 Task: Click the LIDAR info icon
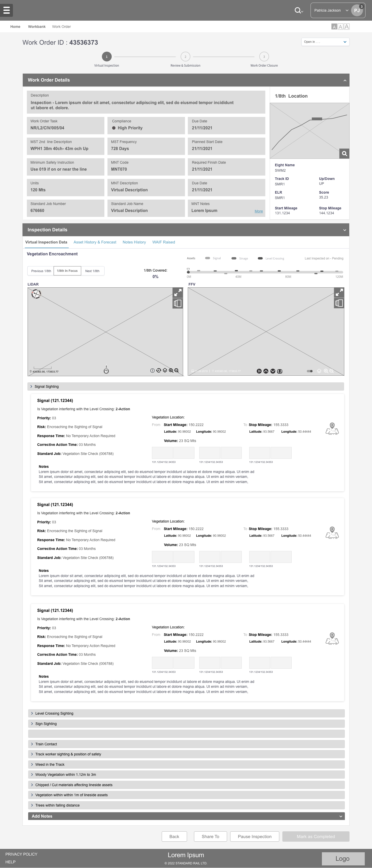[152, 371]
